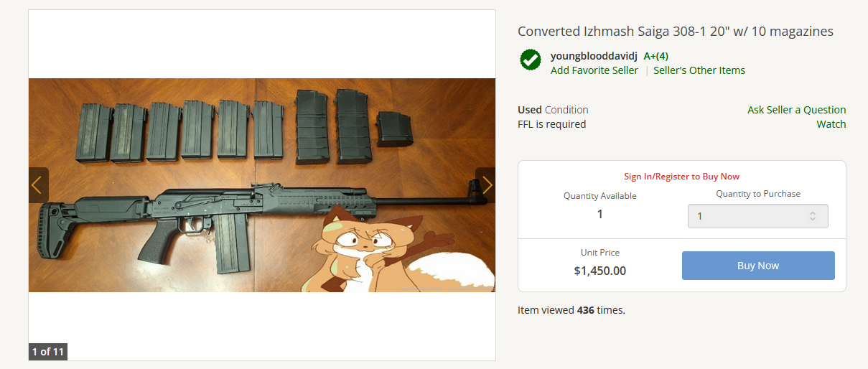The width and height of the screenshot is (868, 369).
Task: View the seller's A+(4) rating
Action: point(656,56)
